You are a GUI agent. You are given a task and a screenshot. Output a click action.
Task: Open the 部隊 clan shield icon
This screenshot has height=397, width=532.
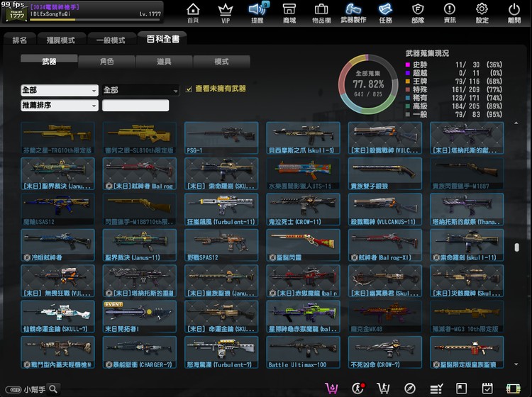click(x=418, y=13)
